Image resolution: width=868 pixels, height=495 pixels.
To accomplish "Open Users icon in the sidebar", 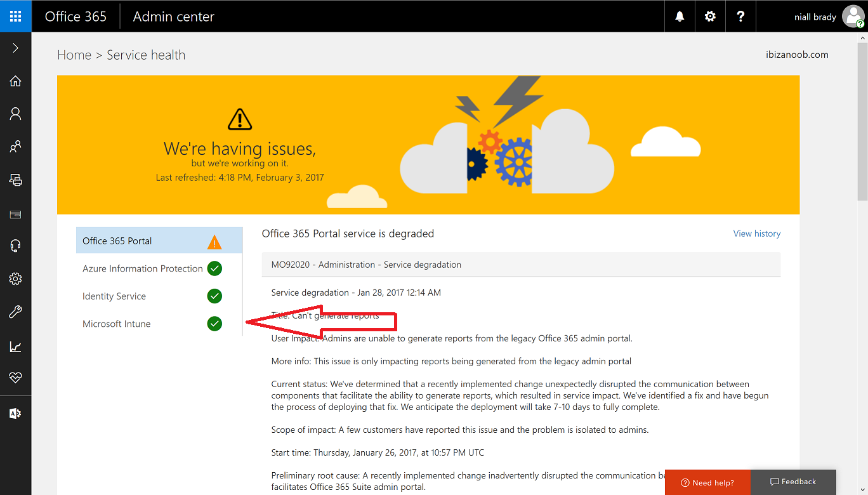I will pyautogui.click(x=15, y=114).
